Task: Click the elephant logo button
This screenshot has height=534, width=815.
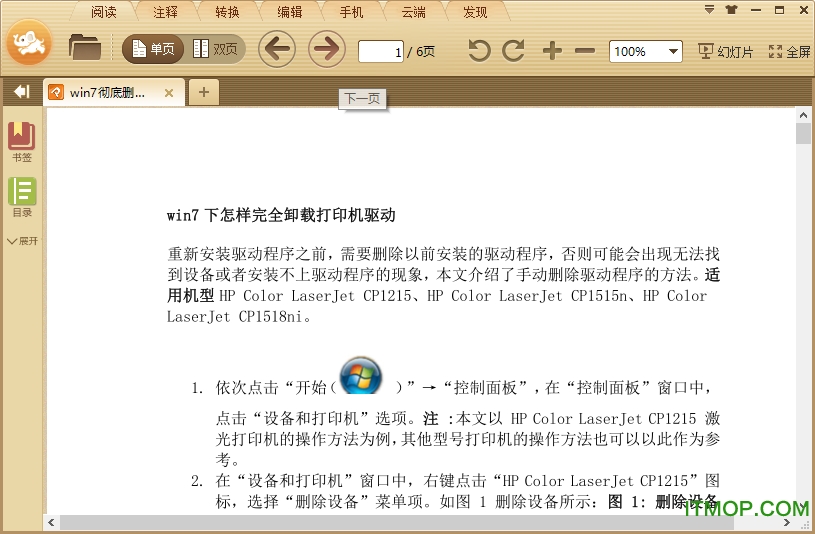Action: [29, 43]
